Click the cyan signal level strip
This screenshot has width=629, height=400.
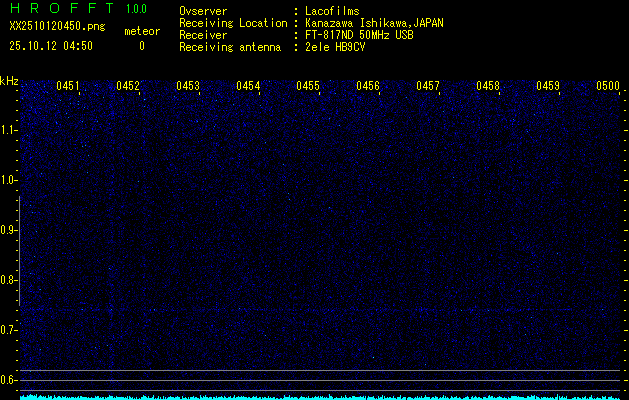coord(320,396)
